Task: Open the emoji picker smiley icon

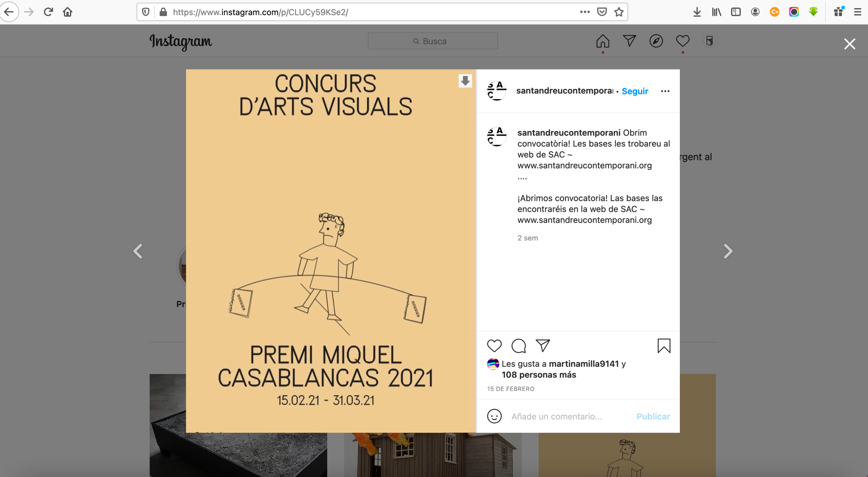Action: click(x=494, y=416)
